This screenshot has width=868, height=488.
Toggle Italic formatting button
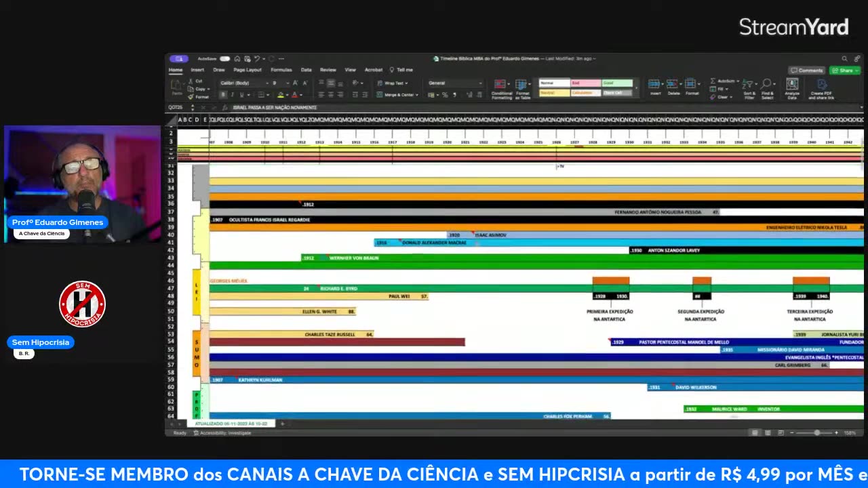[x=231, y=95]
